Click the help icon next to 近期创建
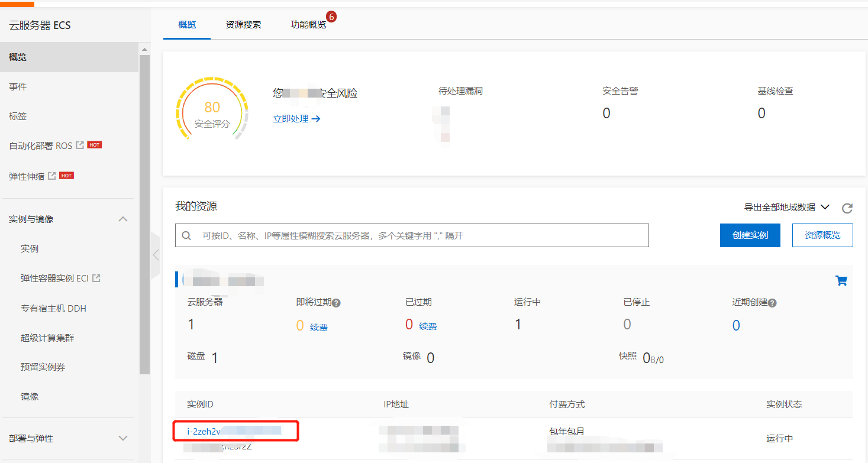The image size is (868, 463). click(x=772, y=303)
